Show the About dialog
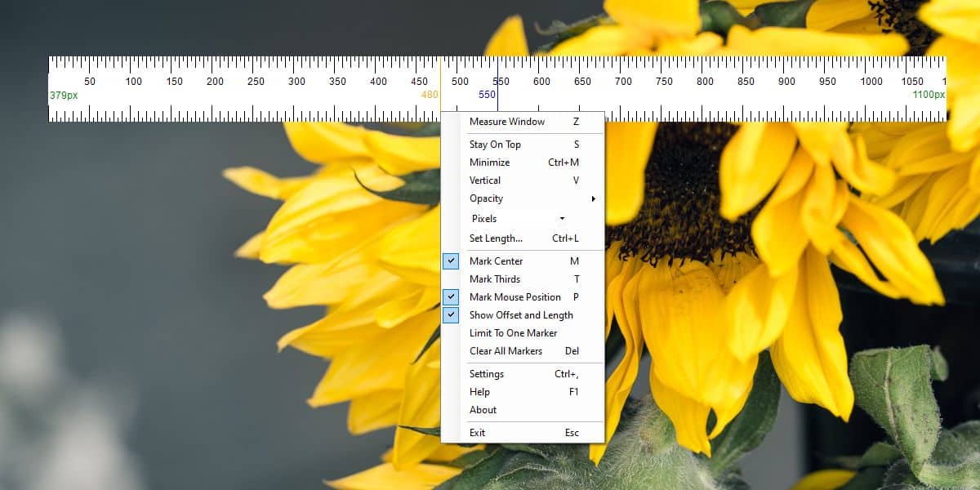 pyautogui.click(x=523, y=410)
